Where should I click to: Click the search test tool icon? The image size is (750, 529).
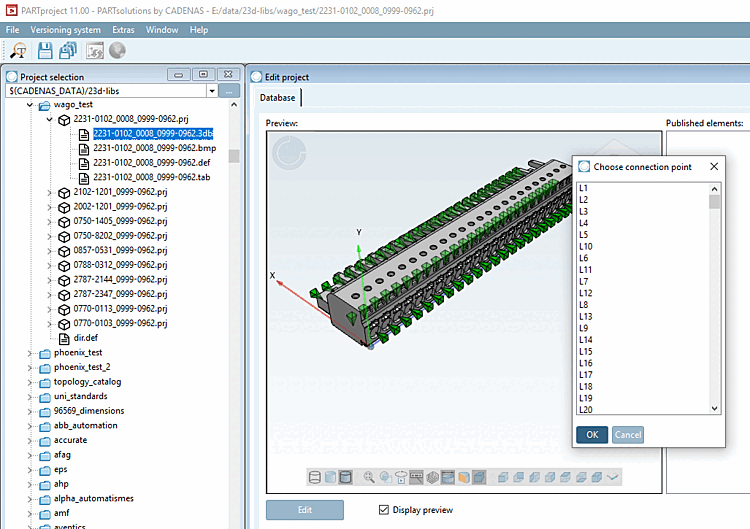pyautogui.click(x=18, y=51)
